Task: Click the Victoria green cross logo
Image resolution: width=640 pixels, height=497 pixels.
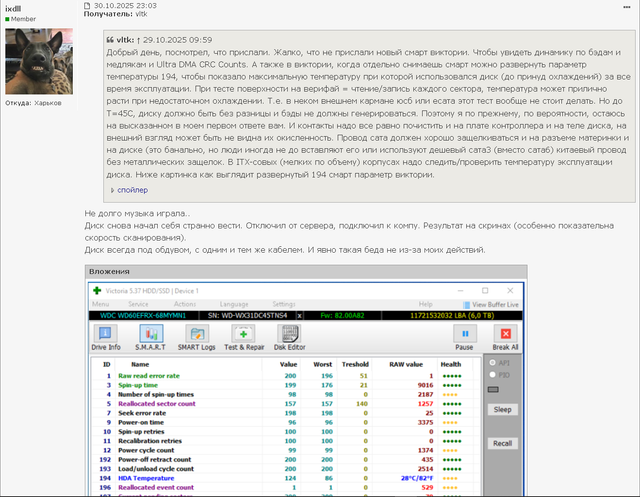Action: [97, 291]
